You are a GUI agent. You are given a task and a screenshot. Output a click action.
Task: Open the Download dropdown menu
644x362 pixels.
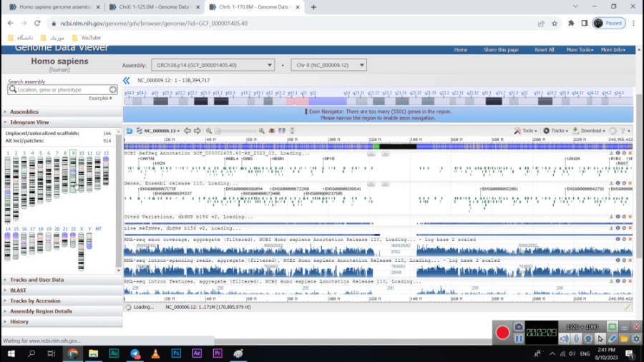tap(589, 131)
